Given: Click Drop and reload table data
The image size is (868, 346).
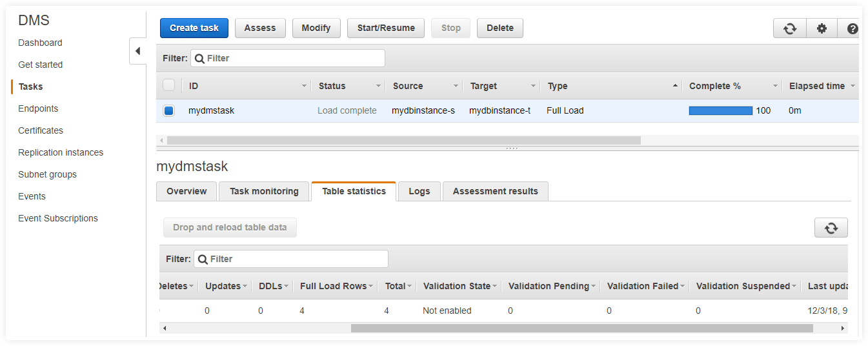Looking at the screenshot, I should (230, 227).
